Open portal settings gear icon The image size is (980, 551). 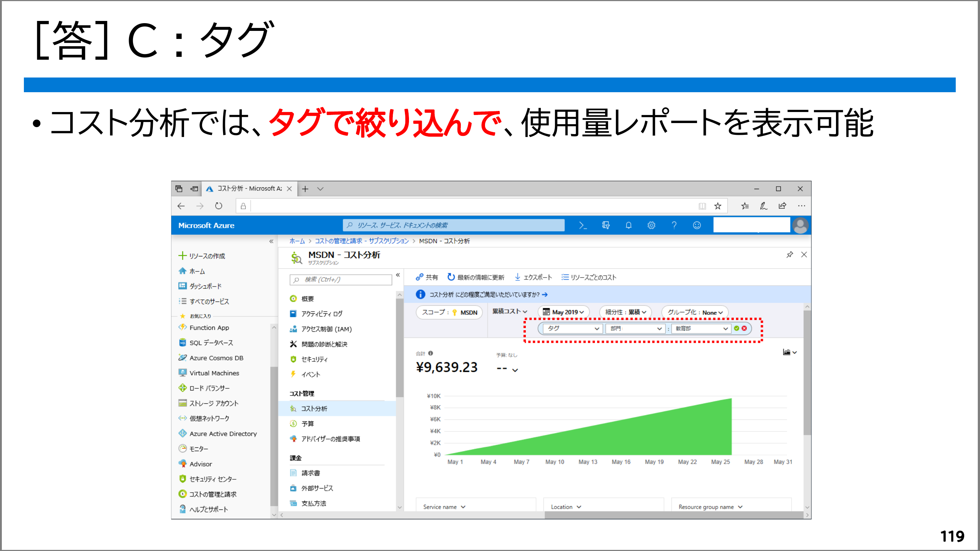651,226
